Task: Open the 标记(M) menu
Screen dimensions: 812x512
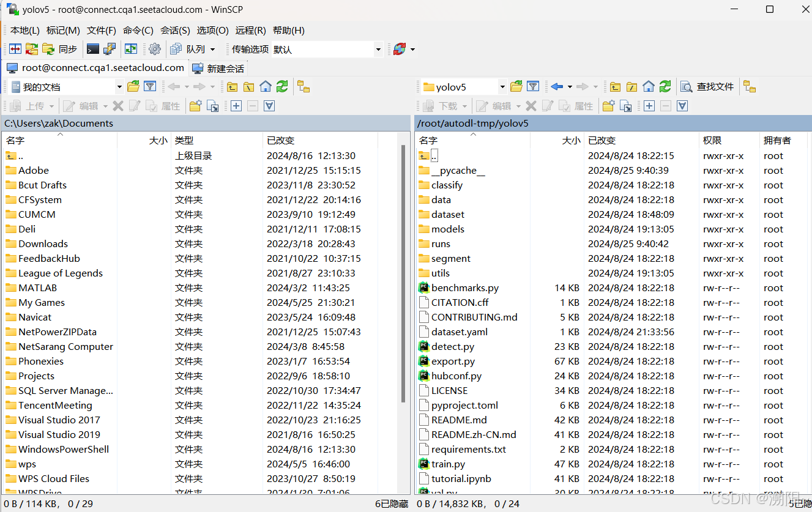Action: pyautogui.click(x=63, y=30)
